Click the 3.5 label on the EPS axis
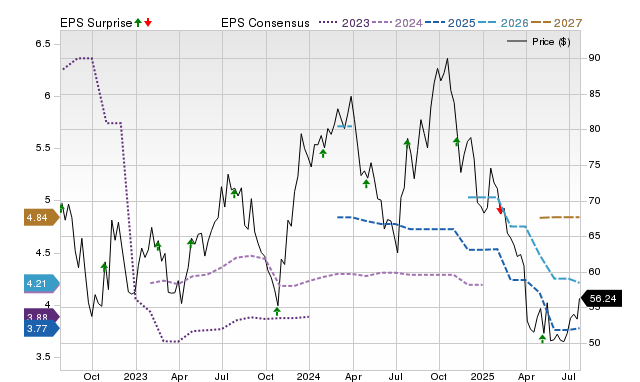Screen dimensions: 640x382 (43, 357)
